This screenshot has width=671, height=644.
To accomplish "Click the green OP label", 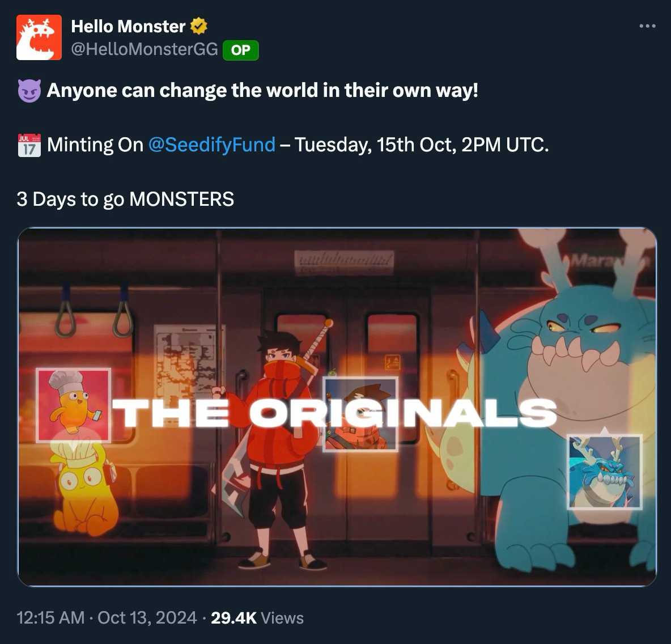I will coord(240,50).
